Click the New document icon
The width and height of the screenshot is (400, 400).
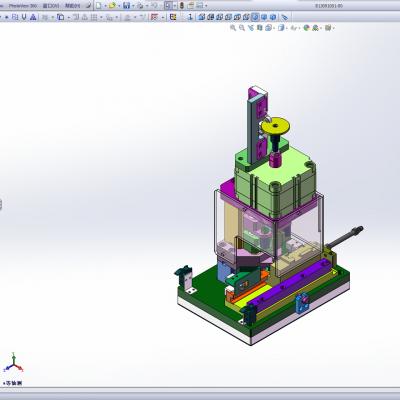tap(99, 5)
